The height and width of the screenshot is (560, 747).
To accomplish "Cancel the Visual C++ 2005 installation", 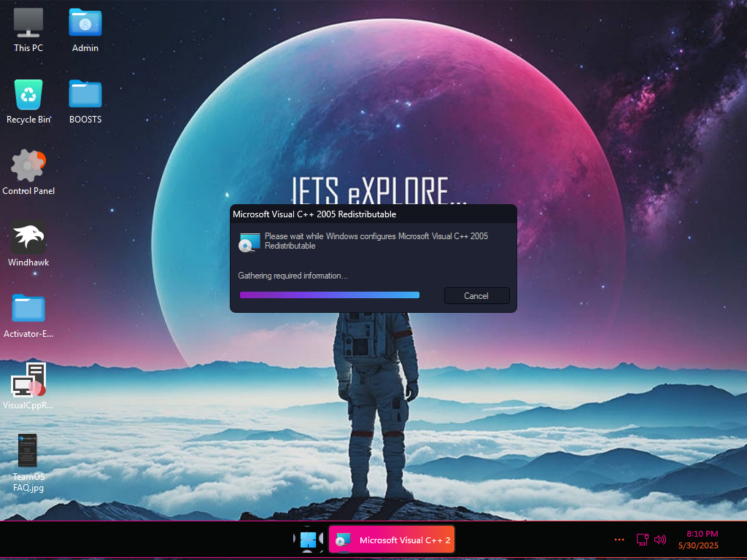I will click(476, 296).
